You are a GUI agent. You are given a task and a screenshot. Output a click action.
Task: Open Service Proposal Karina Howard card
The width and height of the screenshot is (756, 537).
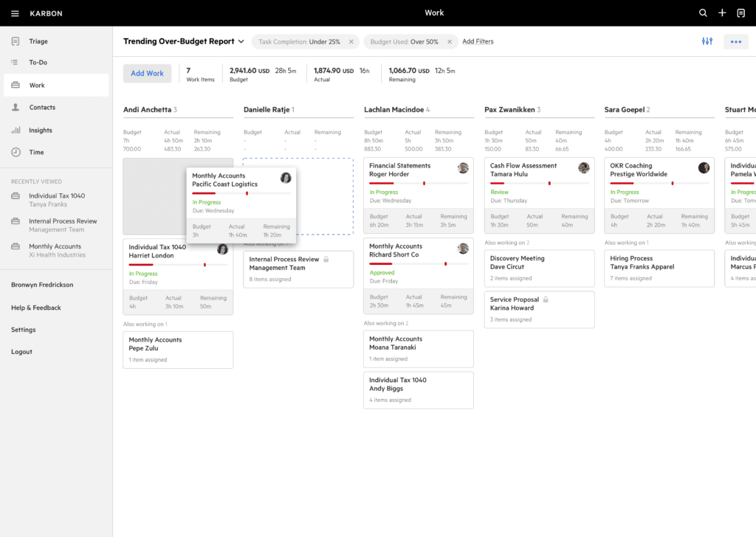(x=539, y=310)
